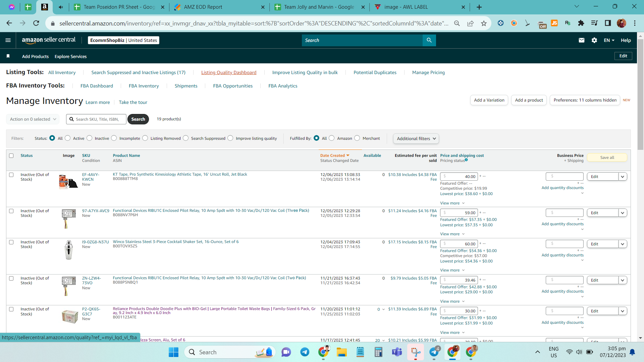Open a new browser tab
Image resolution: width=644 pixels, height=362 pixels.
click(x=479, y=7)
